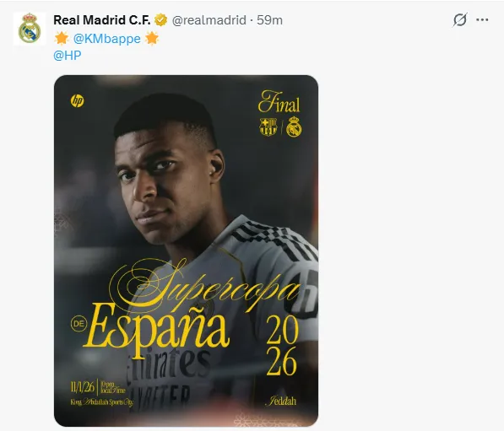Open the @realmadrid handle
504x431 pixels.
coord(209,20)
